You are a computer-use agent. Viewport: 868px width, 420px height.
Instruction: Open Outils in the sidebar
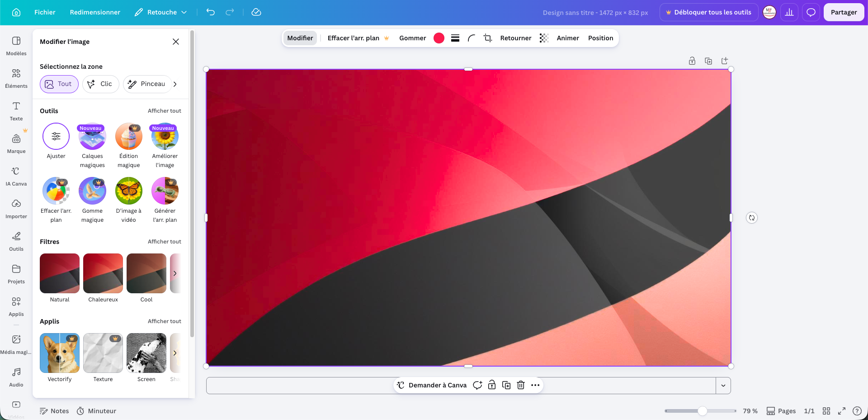pos(16,241)
